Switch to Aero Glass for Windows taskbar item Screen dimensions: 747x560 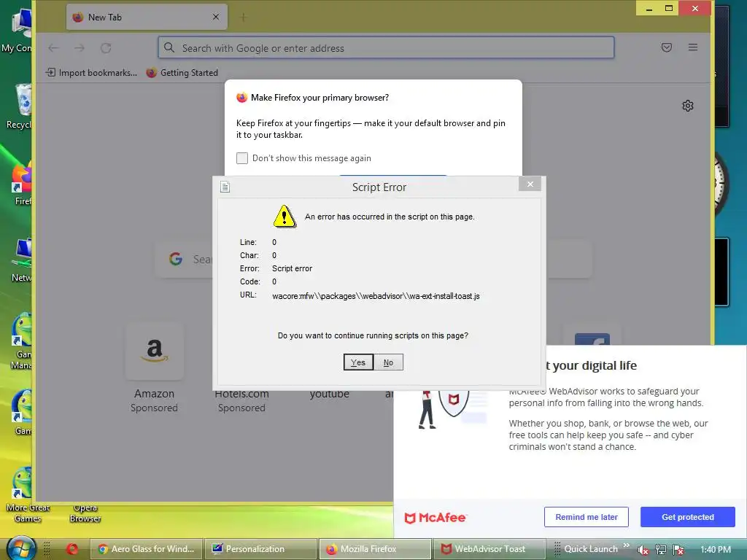tap(147, 549)
